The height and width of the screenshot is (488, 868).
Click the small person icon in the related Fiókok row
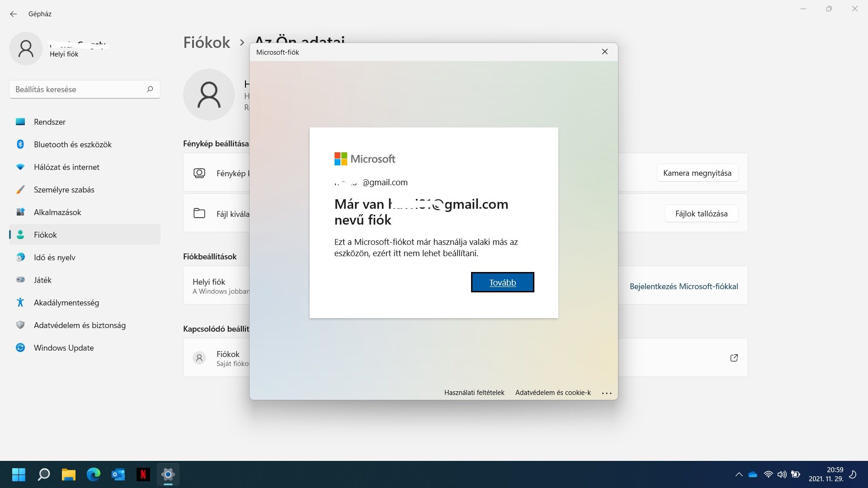pyautogui.click(x=199, y=358)
